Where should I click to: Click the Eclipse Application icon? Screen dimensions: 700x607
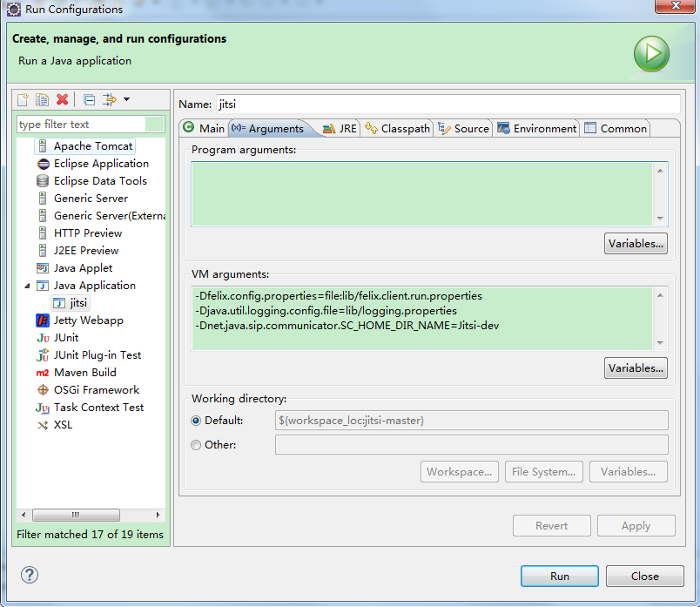44,164
